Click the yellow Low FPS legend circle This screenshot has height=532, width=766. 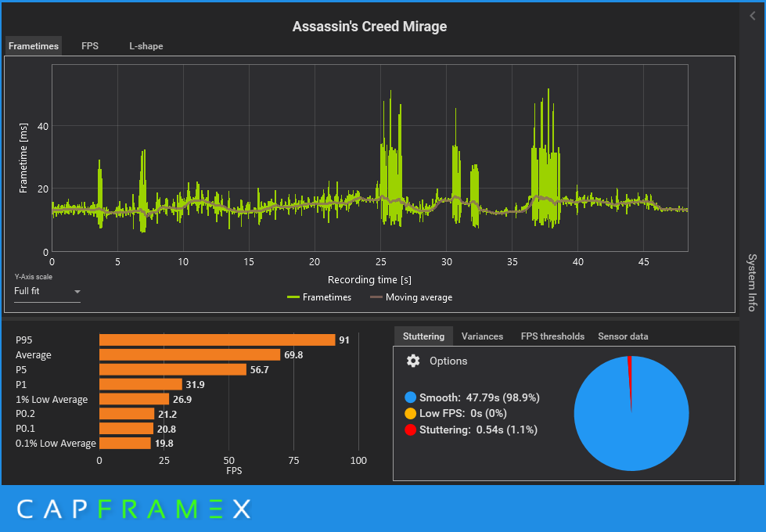coord(410,413)
